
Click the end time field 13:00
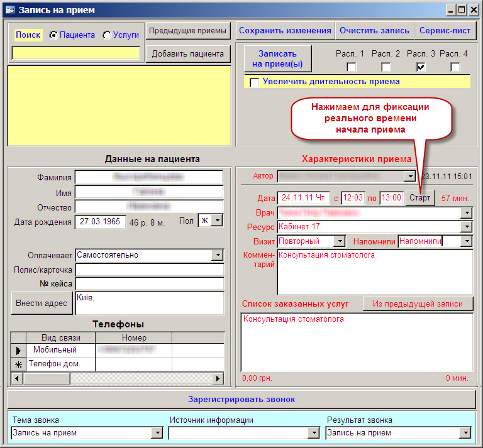pyautogui.click(x=391, y=198)
